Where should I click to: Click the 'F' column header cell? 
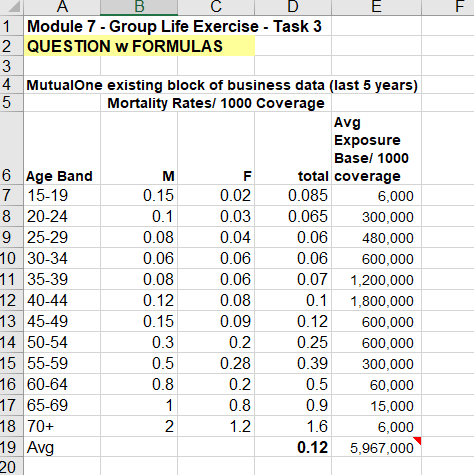[x=216, y=148]
